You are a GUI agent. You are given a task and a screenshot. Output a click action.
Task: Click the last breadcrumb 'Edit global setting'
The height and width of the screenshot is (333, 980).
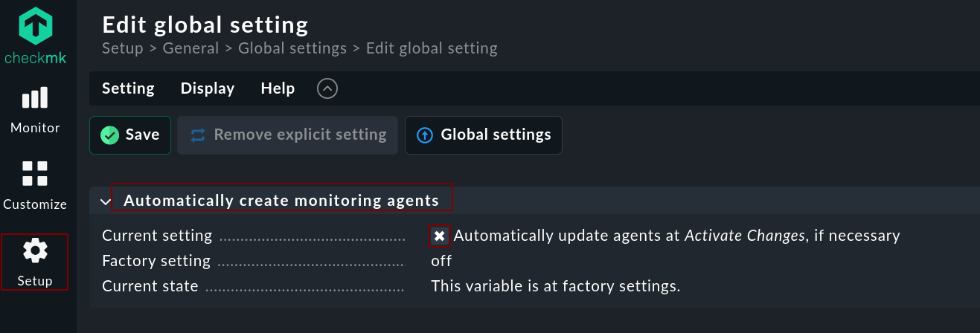pos(432,48)
